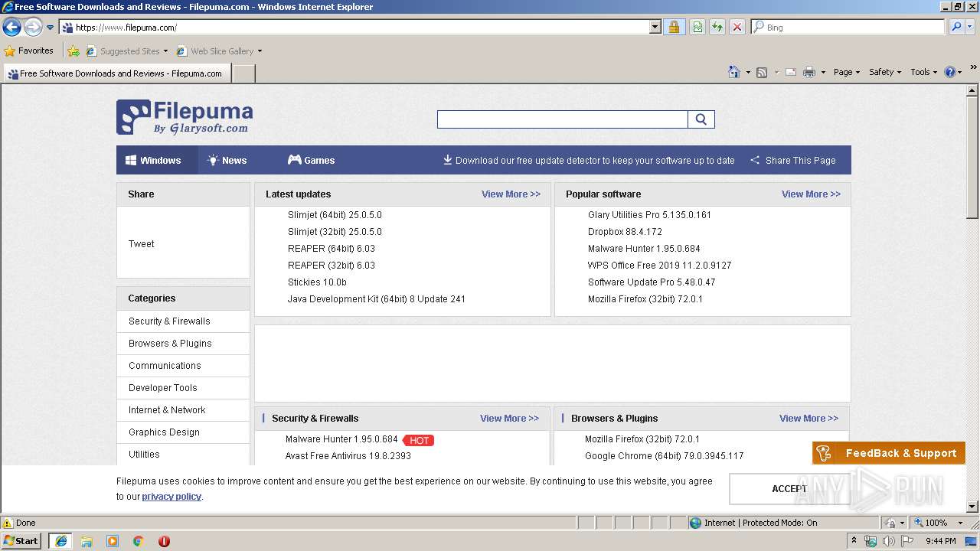Click the Stop loading X icon
Image resolution: width=980 pixels, height=551 pixels.
737,28
